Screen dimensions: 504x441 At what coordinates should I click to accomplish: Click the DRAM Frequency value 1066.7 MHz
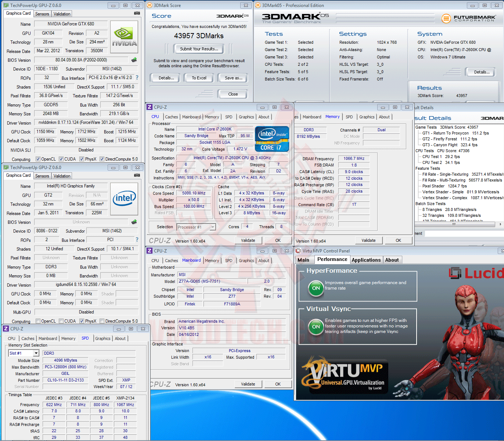354,158
